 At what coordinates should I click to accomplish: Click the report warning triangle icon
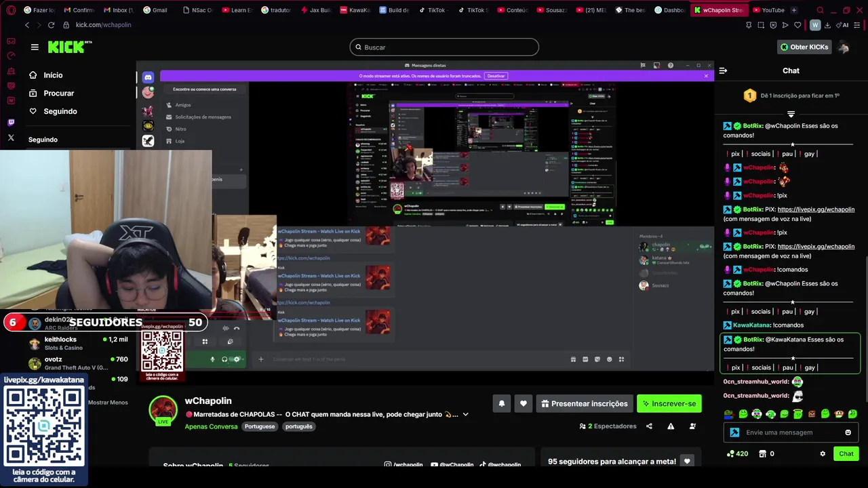[671, 426]
